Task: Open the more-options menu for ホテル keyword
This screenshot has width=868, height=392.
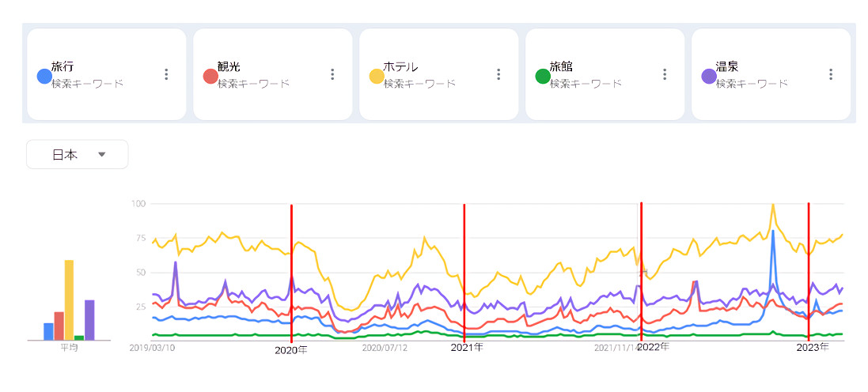Action: point(498,74)
